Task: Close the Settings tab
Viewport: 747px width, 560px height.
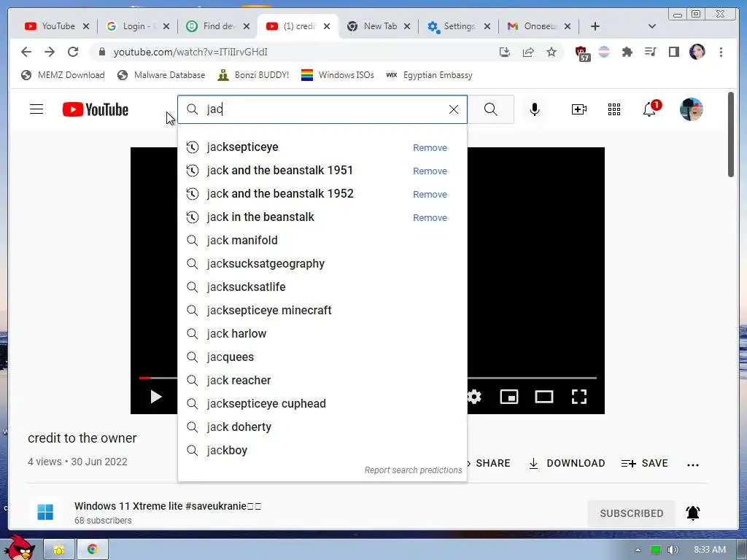Action: [x=487, y=26]
